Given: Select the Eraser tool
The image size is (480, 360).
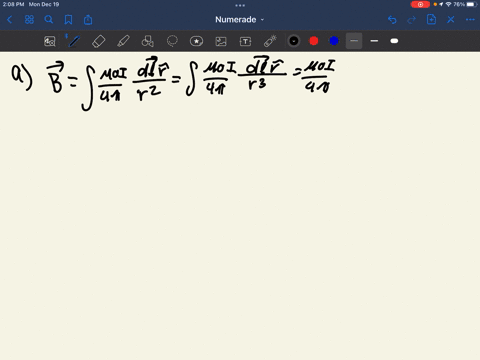Looking at the screenshot, I should point(98,41).
